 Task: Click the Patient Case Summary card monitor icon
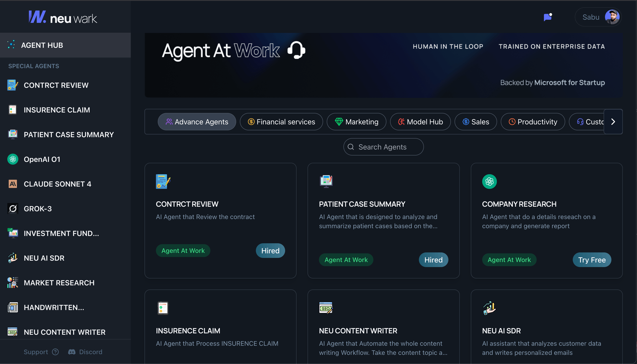[x=326, y=181]
